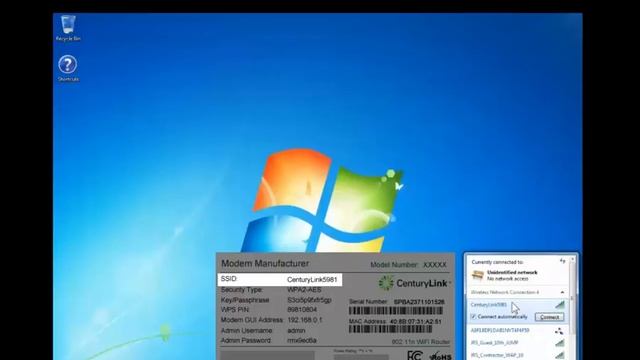
Task: Select the IRS_Contractor wireless network
Action: [x=497, y=356]
